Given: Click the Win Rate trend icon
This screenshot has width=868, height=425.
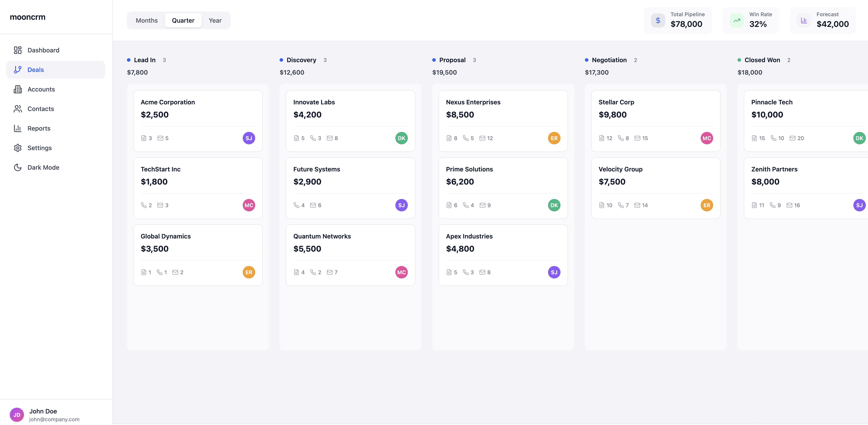Looking at the screenshot, I should [737, 20].
